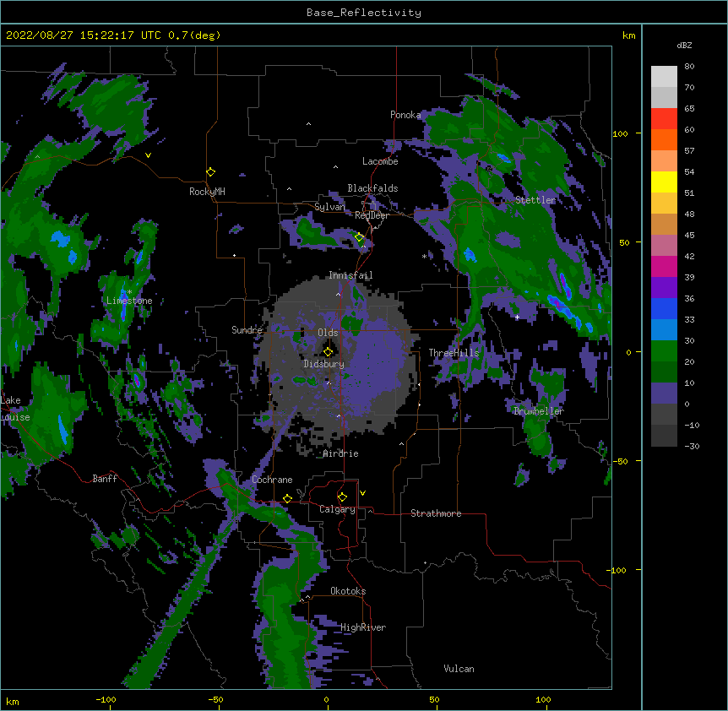Select the slate purple 0-10 dBZ legend swatch
Image resolution: width=728 pixels, height=711 pixels.
click(x=664, y=393)
